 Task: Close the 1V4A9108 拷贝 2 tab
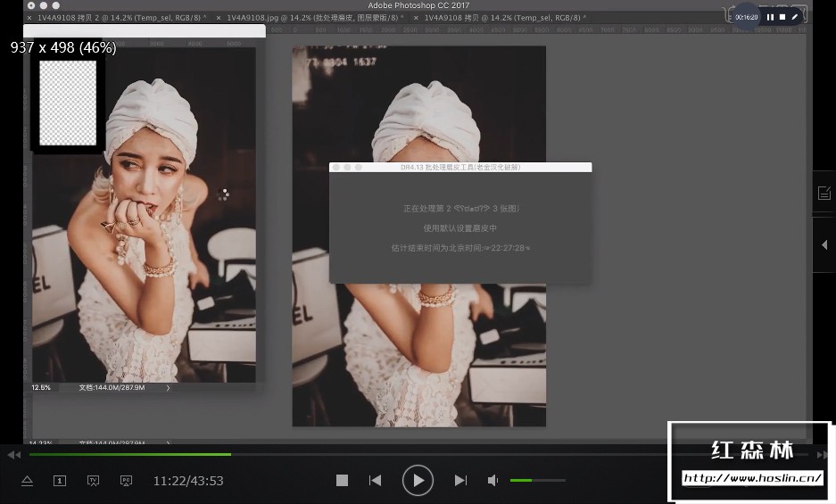29,18
